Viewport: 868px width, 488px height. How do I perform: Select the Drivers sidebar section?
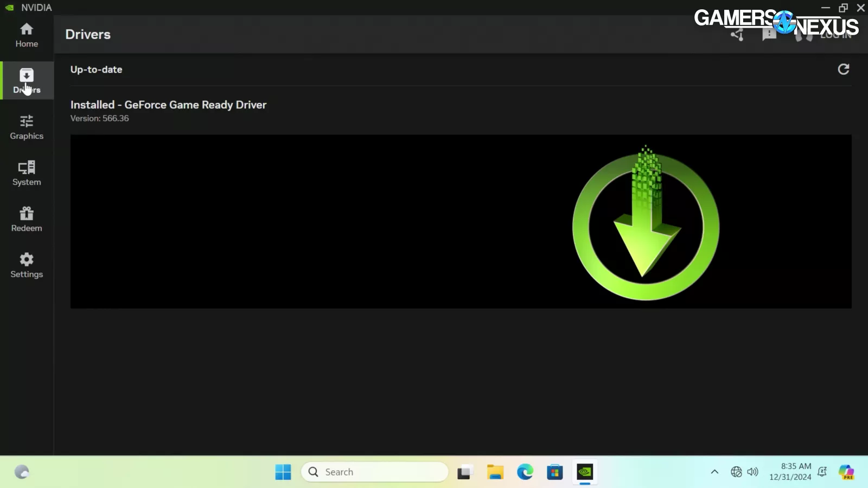pos(27,81)
